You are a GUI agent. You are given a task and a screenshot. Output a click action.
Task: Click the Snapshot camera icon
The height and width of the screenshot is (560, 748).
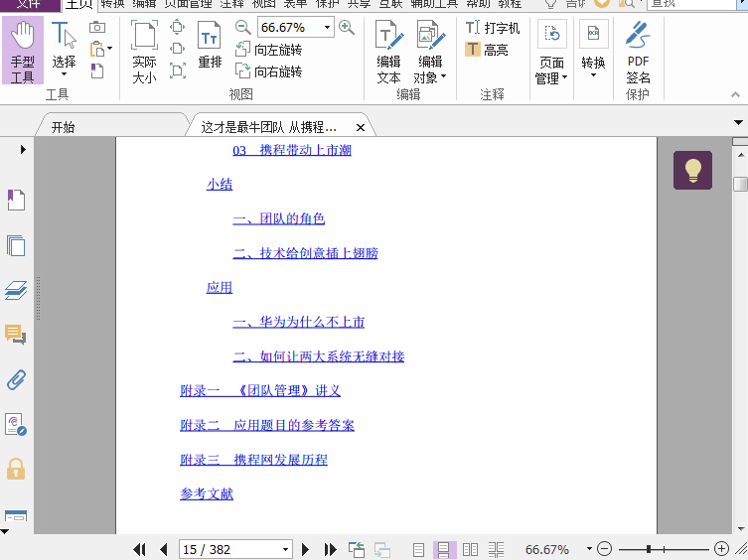tap(97, 27)
